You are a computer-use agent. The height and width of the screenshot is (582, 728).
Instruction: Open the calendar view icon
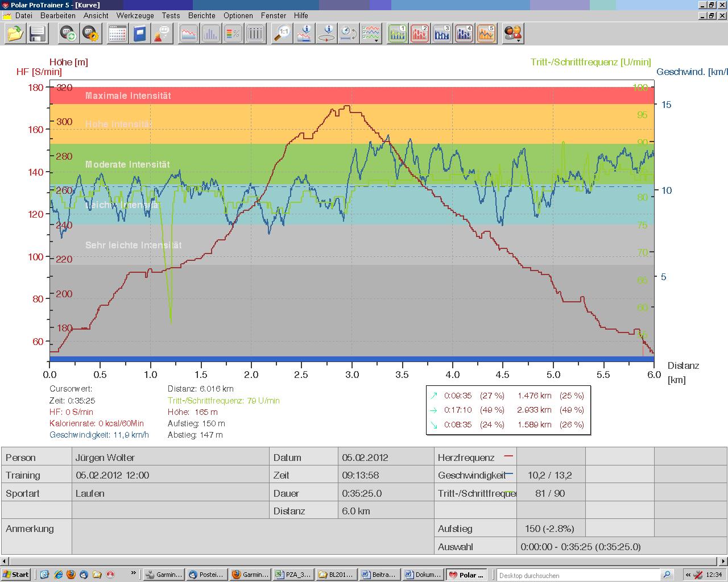[x=117, y=34]
